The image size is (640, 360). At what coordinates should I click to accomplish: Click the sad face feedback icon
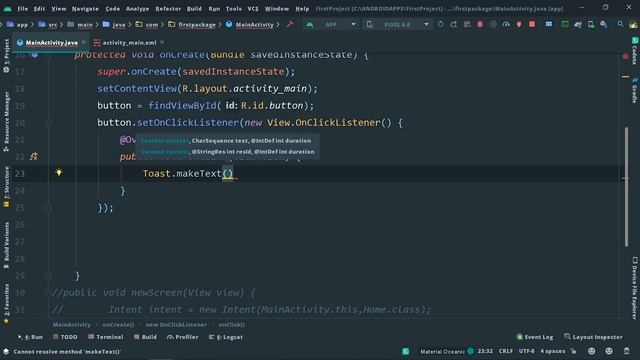(609, 351)
